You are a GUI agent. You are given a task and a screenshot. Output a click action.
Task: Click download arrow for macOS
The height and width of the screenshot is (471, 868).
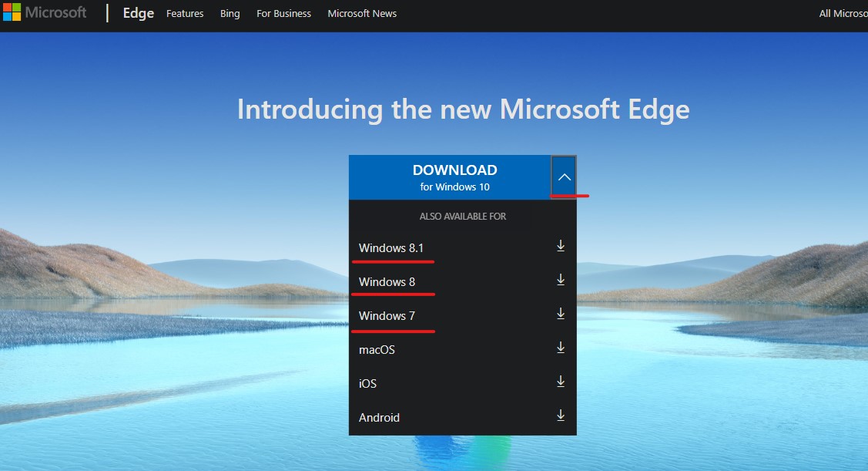561,348
